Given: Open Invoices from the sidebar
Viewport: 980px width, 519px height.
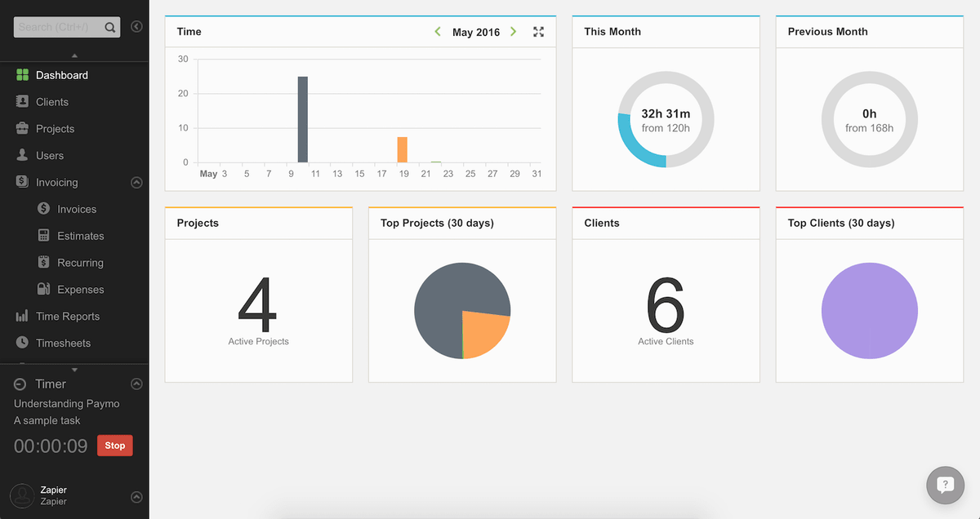Looking at the screenshot, I should click(76, 210).
